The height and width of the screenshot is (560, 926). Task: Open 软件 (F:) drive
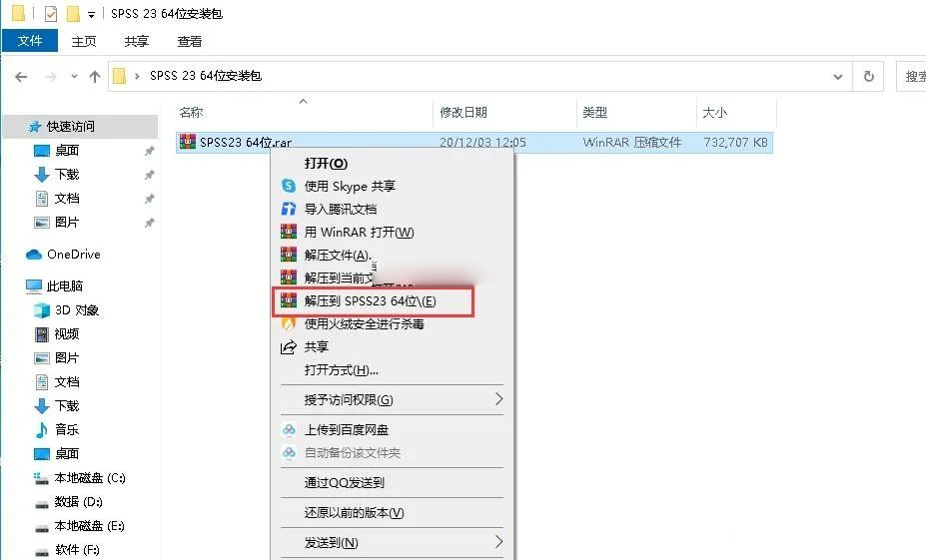click(x=77, y=549)
